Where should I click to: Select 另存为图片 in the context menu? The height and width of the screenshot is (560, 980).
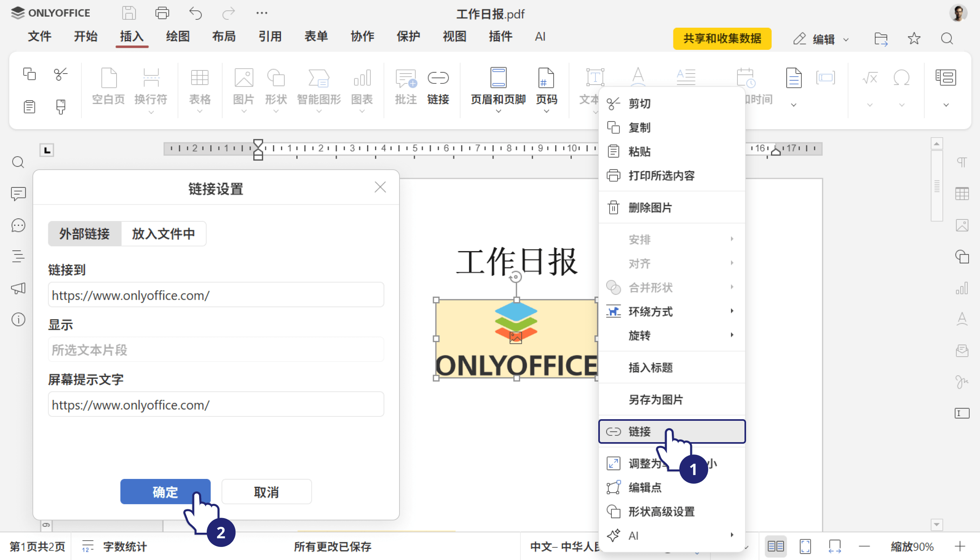click(x=655, y=399)
